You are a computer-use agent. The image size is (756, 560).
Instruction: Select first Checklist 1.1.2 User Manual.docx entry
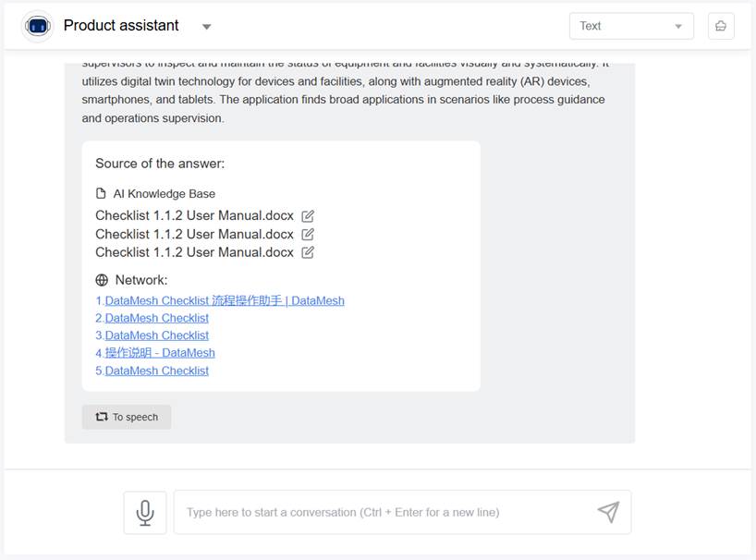click(x=194, y=216)
